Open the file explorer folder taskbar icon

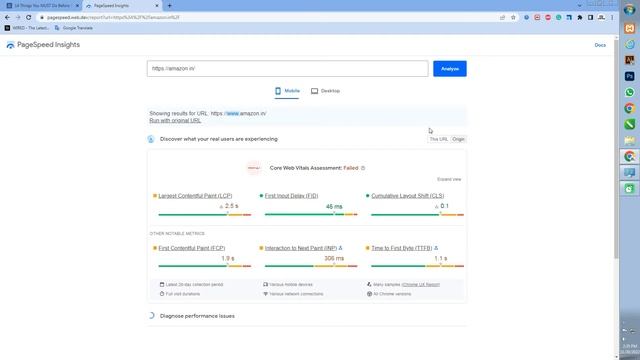629,140
